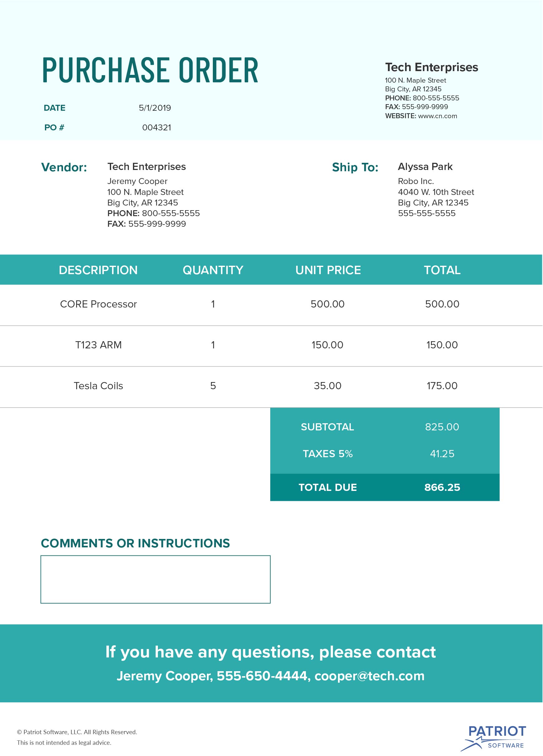This screenshot has height=756, width=543.
Task: Click the TOTAL column header
Action: [442, 270]
